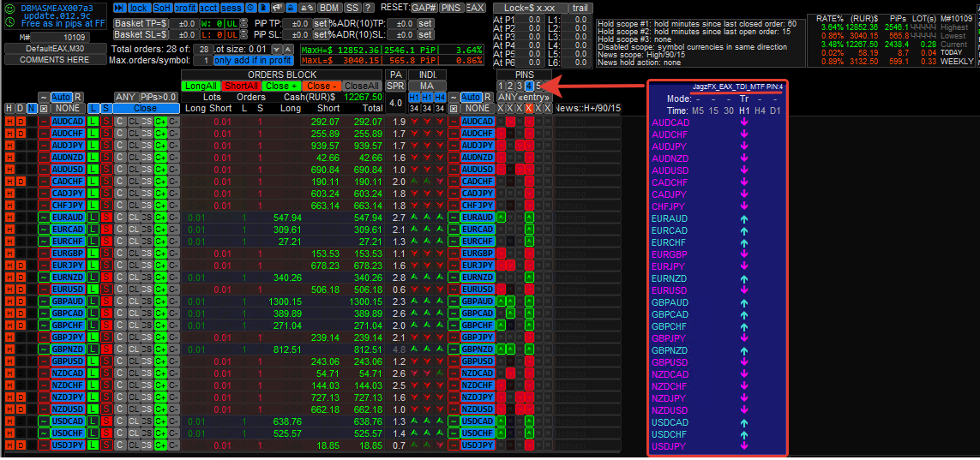Viewport: 980px width, 460px height.
Task: Toggle the SoH button
Action: point(162,8)
